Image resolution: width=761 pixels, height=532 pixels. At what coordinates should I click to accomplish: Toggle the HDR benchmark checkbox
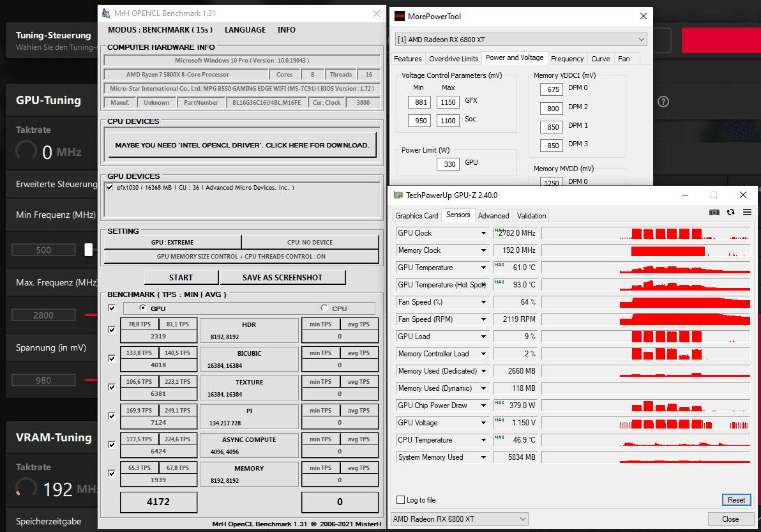(112, 330)
